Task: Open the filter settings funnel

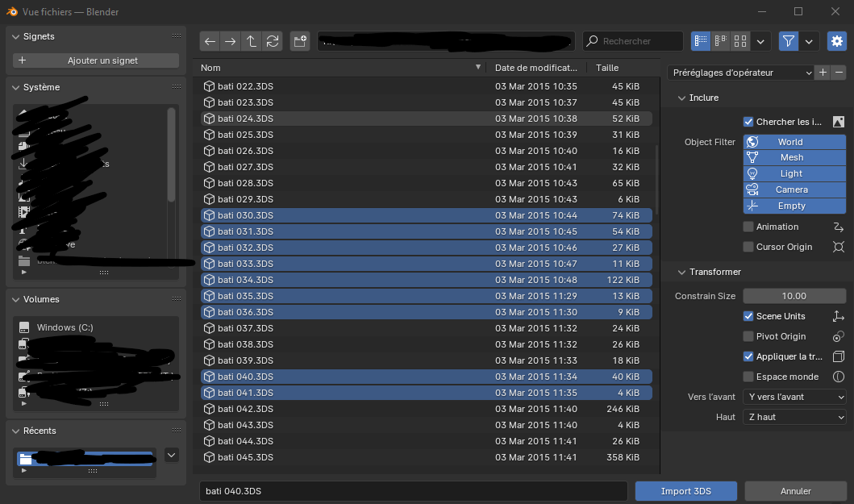Action: (x=788, y=41)
